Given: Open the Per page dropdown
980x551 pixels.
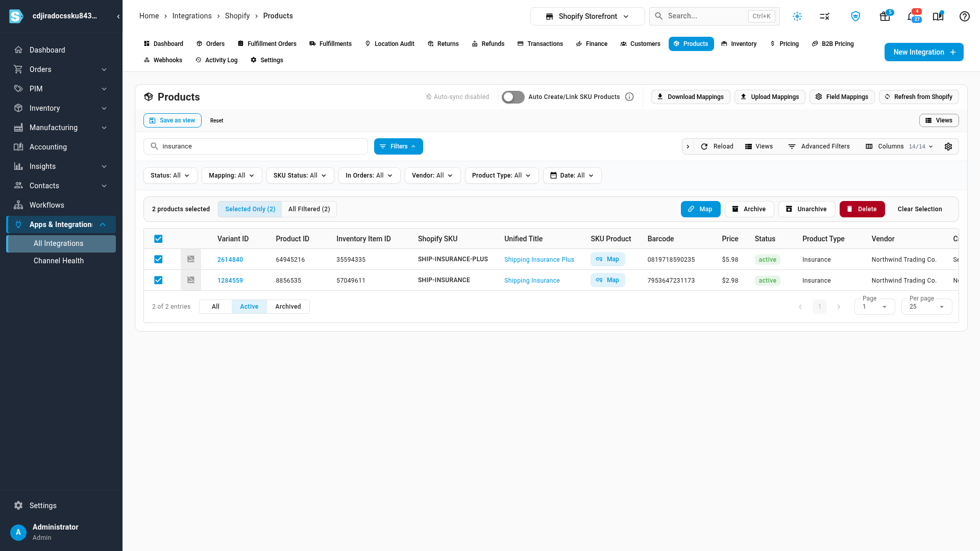Looking at the screenshot, I should 926,307.
